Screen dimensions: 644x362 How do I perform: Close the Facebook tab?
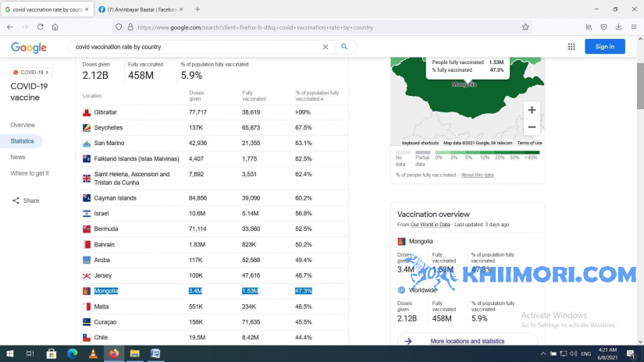(x=181, y=9)
